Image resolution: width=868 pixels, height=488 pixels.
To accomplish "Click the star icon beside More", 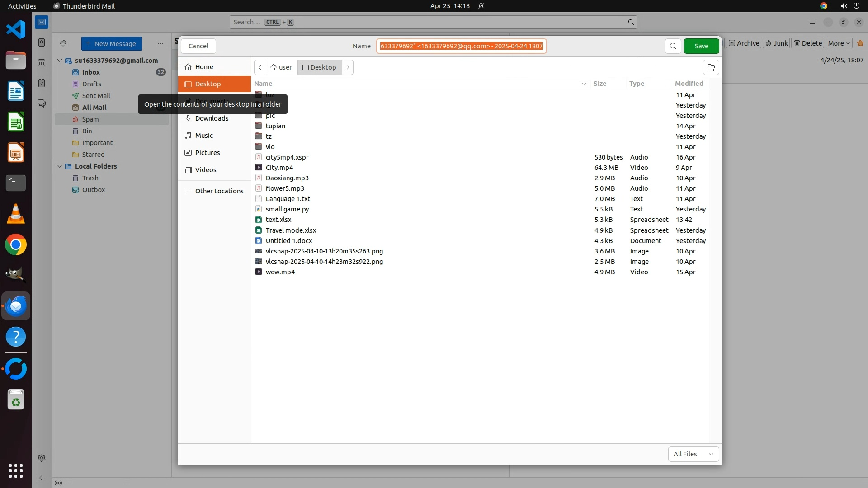I will [x=860, y=43].
